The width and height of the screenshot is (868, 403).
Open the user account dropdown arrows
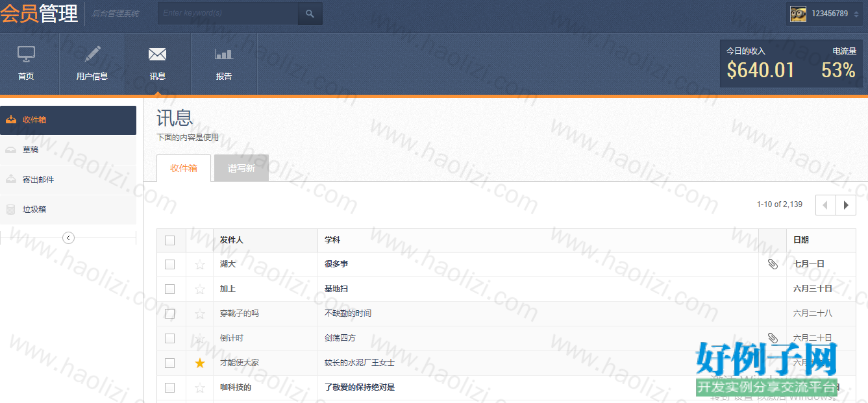click(858, 14)
